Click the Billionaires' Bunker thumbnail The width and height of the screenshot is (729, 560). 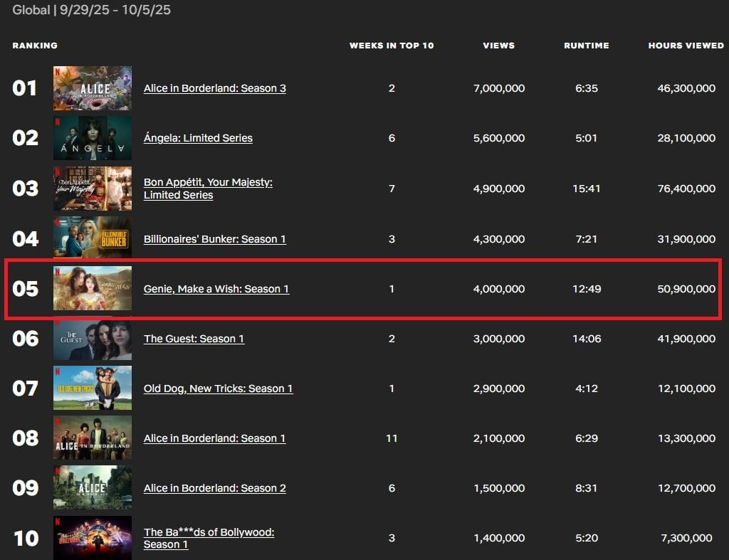coord(92,238)
